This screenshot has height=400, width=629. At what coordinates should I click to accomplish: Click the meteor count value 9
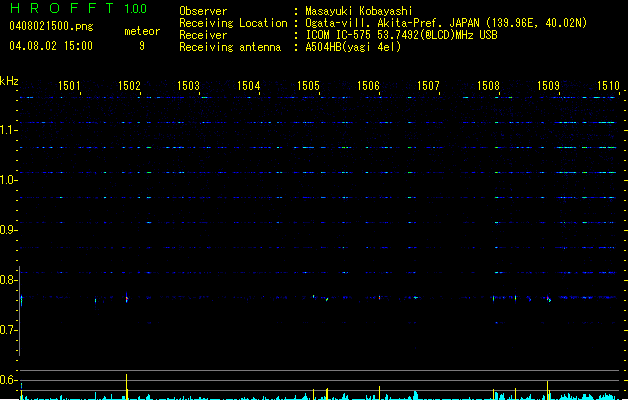pyautogui.click(x=142, y=46)
